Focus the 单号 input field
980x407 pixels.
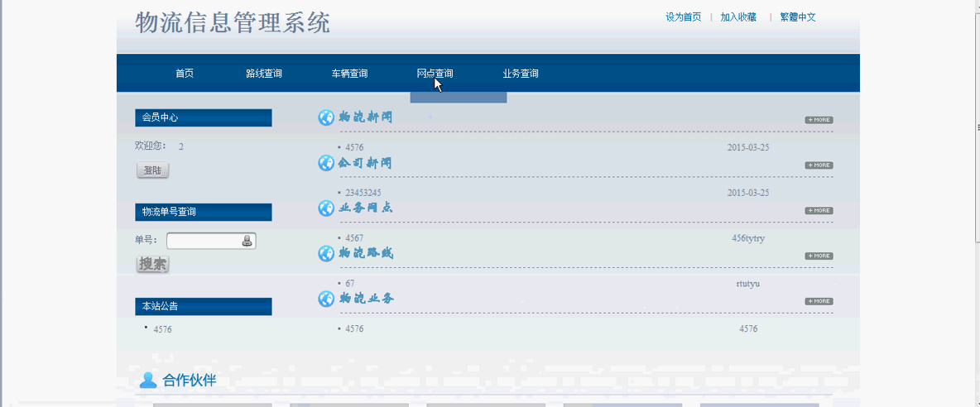[x=211, y=241]
